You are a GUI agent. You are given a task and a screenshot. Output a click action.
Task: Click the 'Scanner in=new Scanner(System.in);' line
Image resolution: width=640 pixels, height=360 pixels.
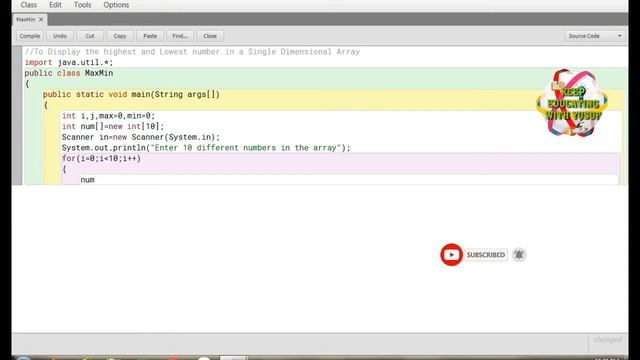[141, 137]
